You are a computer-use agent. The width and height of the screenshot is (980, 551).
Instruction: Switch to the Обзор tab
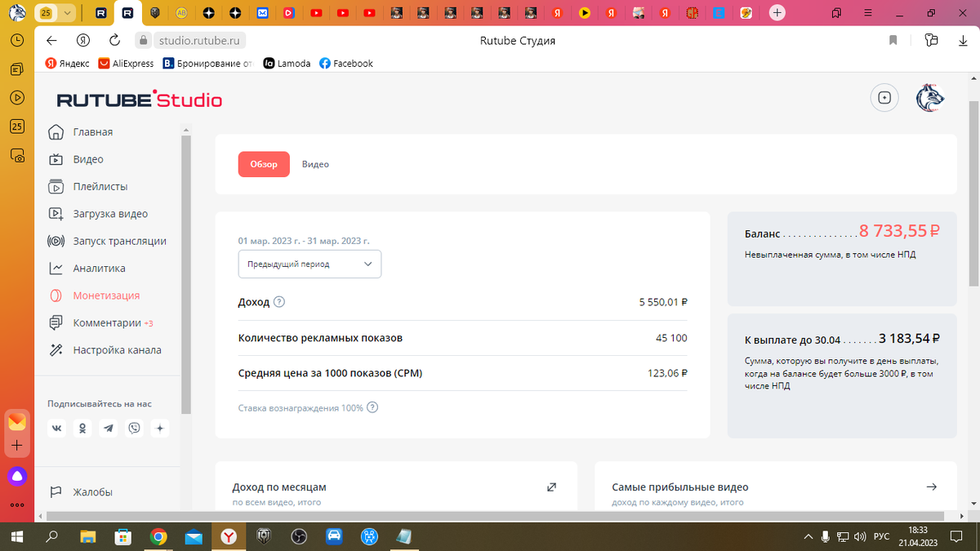click(264, 164)
